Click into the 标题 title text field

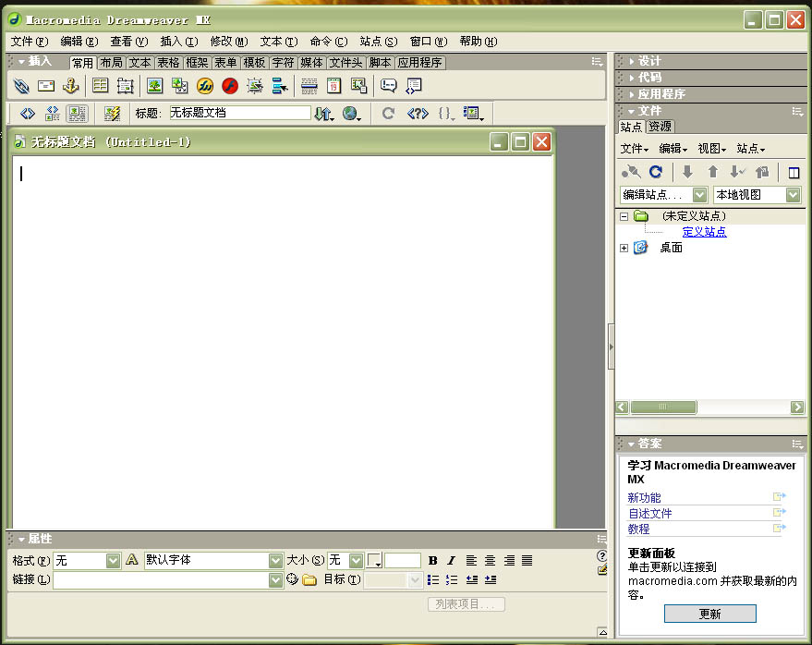[x=238, y=113]
